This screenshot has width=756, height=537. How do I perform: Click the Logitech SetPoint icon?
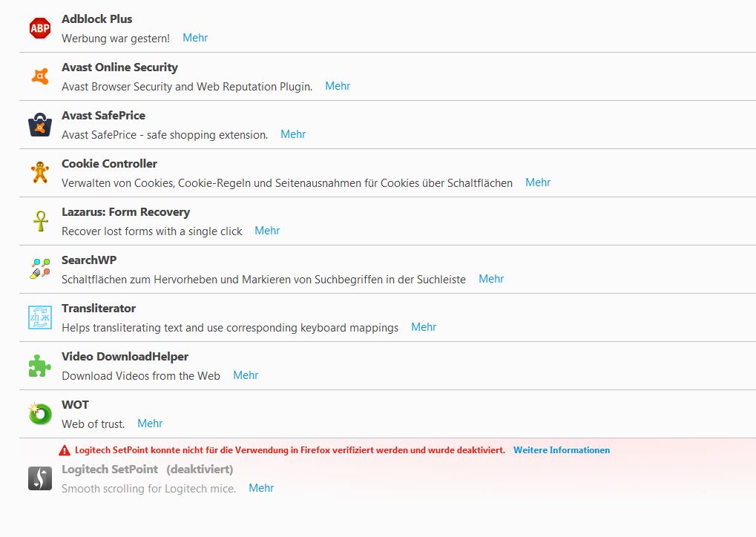click(40, 478)
